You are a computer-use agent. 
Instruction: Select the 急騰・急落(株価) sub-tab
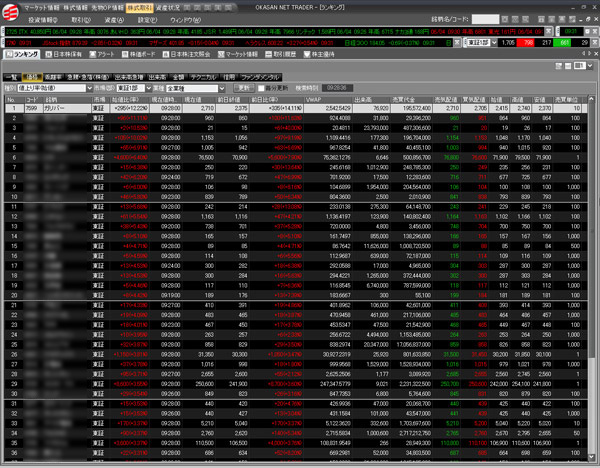88,77
